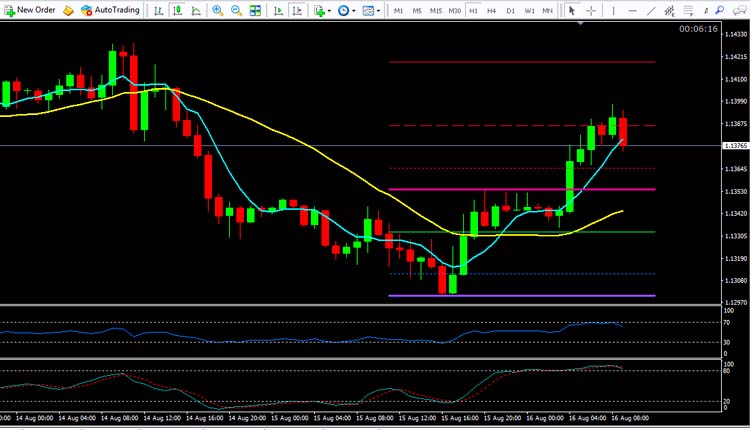The width and height of the screenshot is (750, 430).
Task: Click price scale value 1.12970
Action: (736, 302)
